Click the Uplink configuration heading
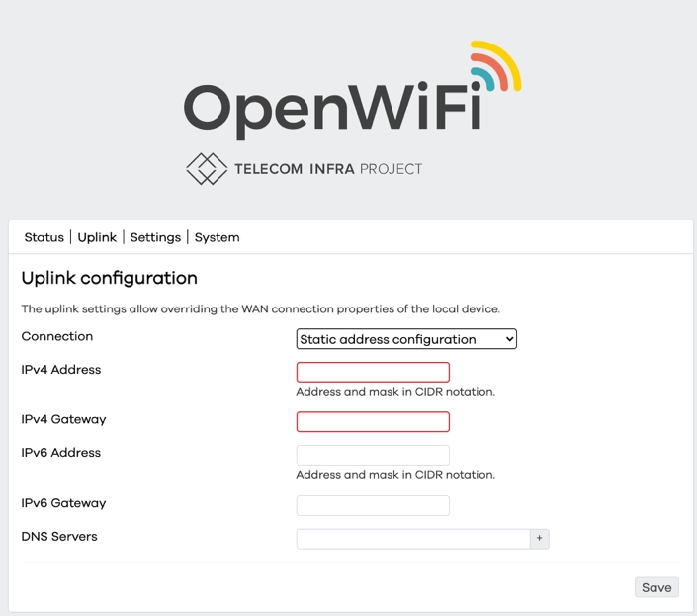This screenshot has width=697, height=616. click(110, 278)
